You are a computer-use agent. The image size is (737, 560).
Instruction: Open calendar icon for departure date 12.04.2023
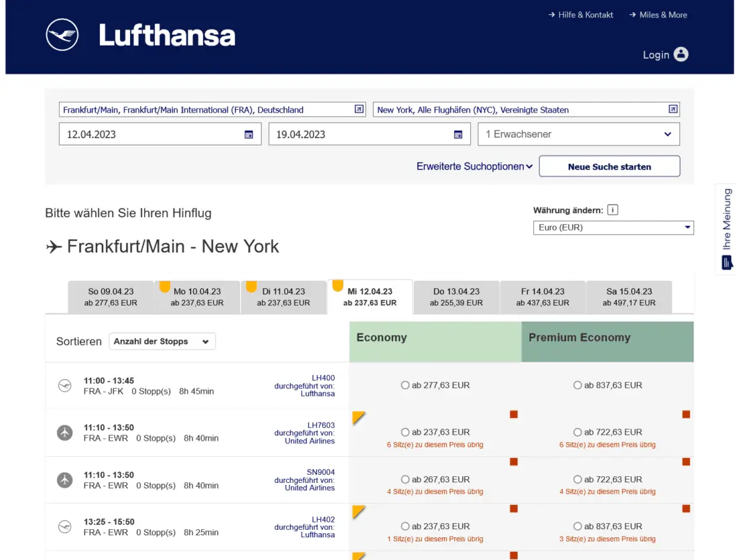click(249, 134)
